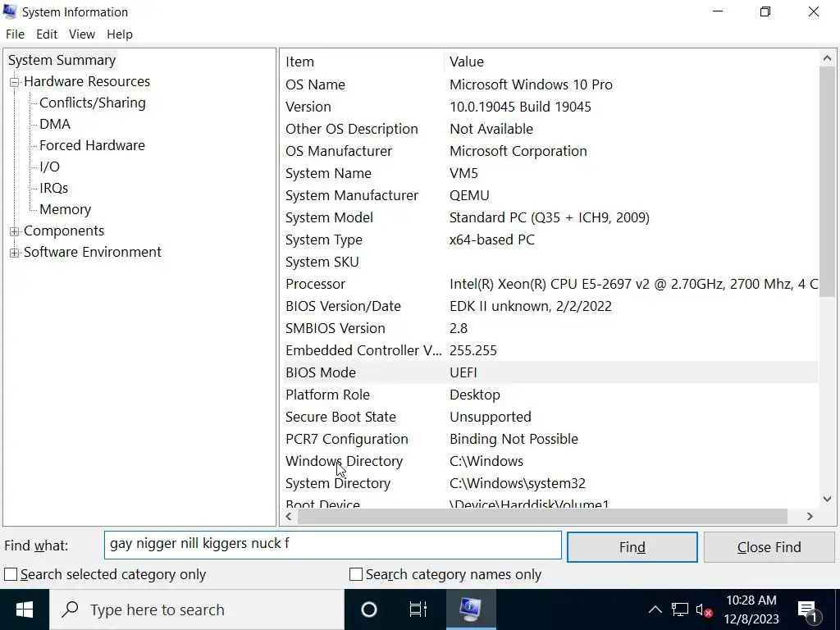Click the horizontal scrollbar left arrow
Image resolution: width=840 pixels, height=630 pixels.
tap(289, 517)
